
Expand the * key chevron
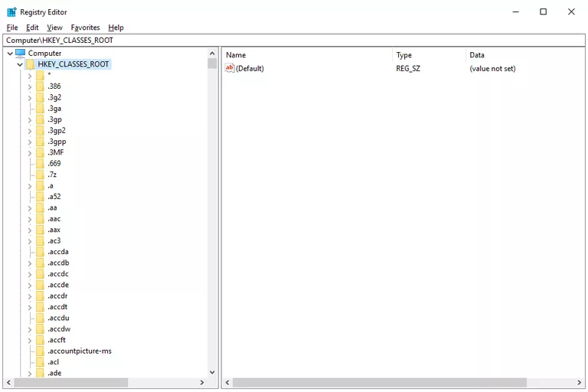click(x=30, y=76)
